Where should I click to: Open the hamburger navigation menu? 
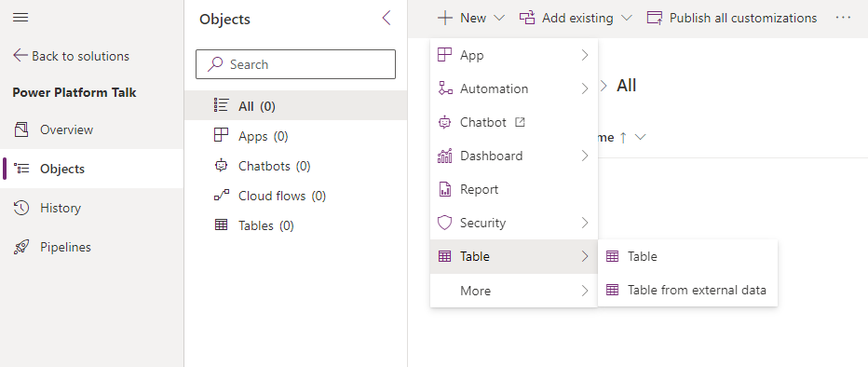pyautogui.click(x=20, y=18)
